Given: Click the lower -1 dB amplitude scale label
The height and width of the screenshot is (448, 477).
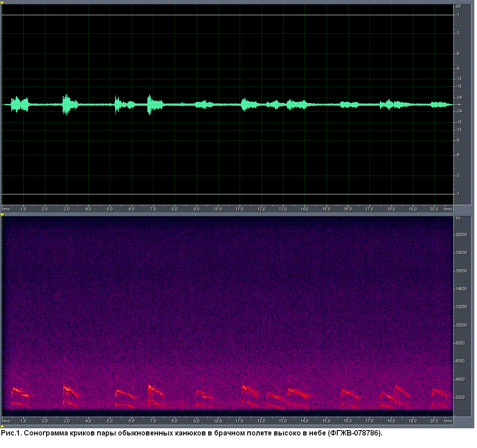Looking at the screenshot, I should click(458, 194).
